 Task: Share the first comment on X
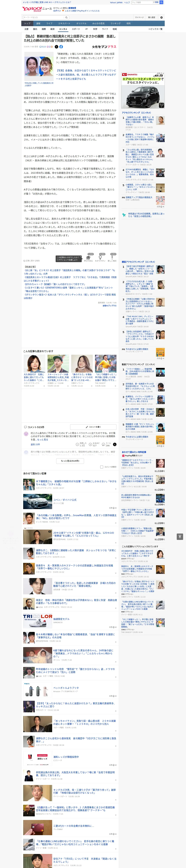[x=114, y=444]
